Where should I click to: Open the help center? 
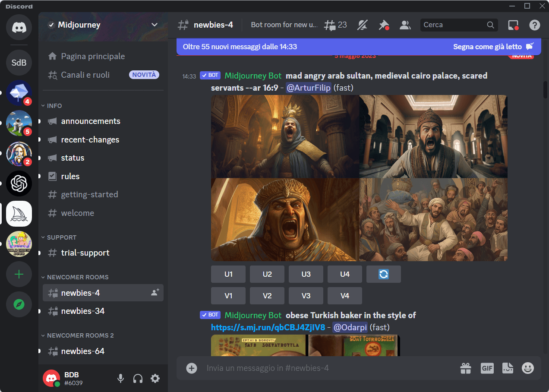(x=534, y=25)
